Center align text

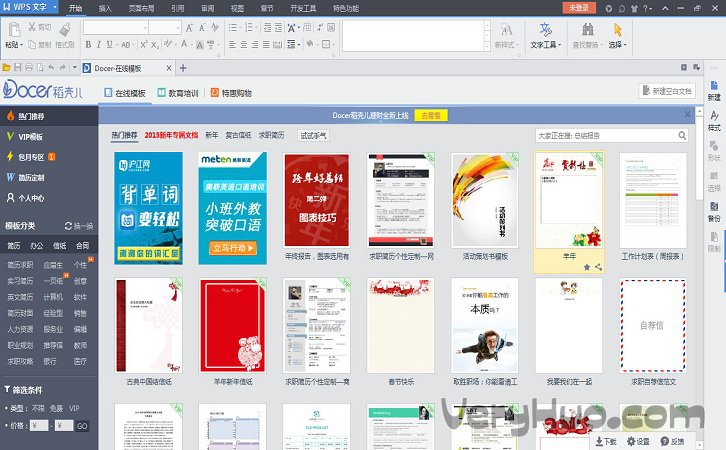(x=244, y=44)
